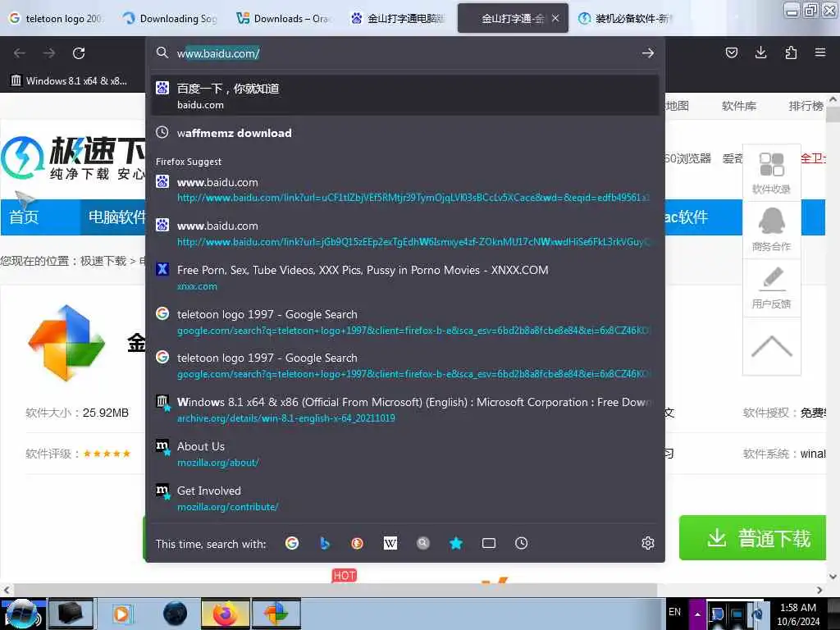Viewport: 840px width, 630px height.
Task: Click the Go arrow in the address bar
Action: pos(648,53)
